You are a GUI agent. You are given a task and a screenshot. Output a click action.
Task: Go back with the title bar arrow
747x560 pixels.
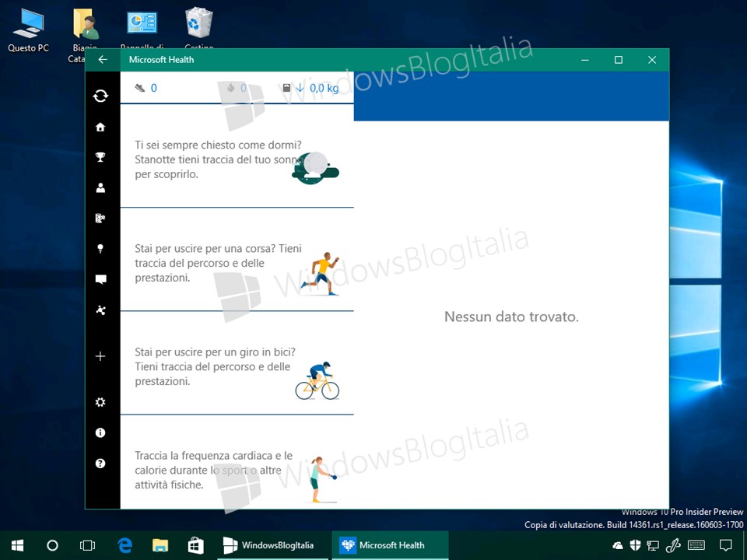coord(103,60)
